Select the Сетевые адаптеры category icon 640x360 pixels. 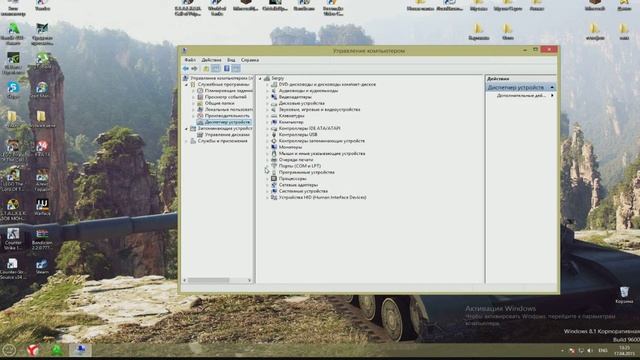point(274,185)
